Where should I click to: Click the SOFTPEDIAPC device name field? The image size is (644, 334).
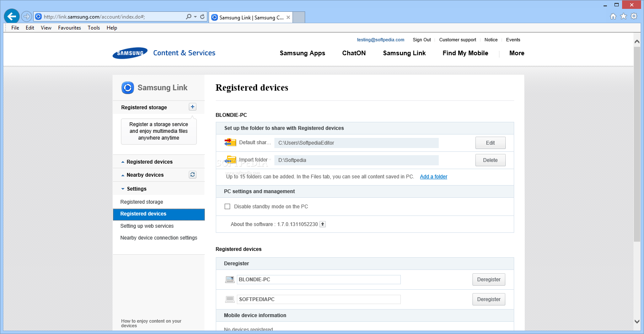(319, 299)
